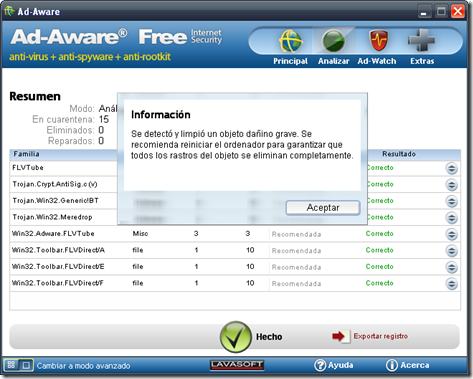The image size is (473, 379).
Task: Select the simple mode square icon
Action: (26, 365)
